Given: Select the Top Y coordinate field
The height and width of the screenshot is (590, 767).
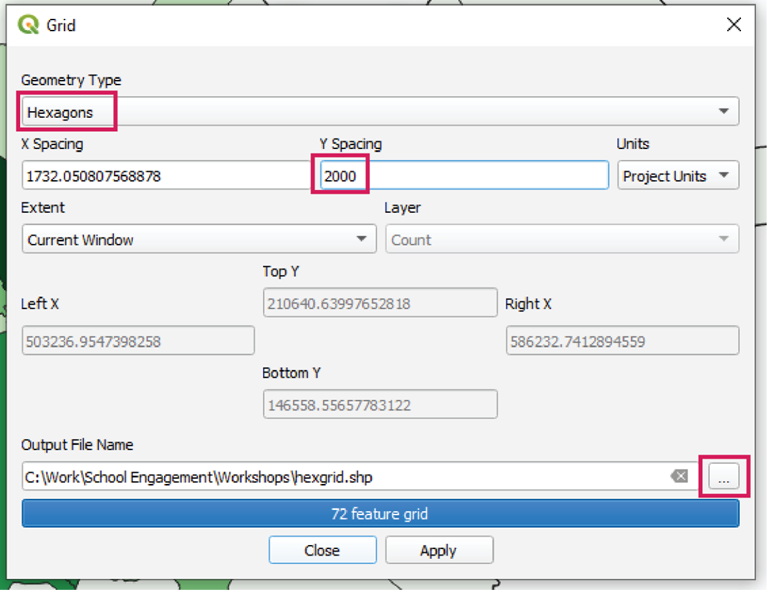Looking at the screenshot, I should tap(379, 304).
